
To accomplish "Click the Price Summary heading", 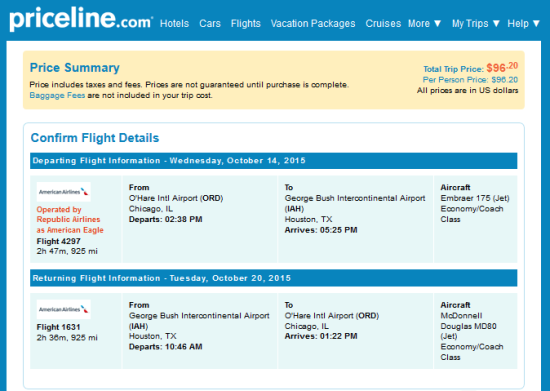I will point(75,68).
